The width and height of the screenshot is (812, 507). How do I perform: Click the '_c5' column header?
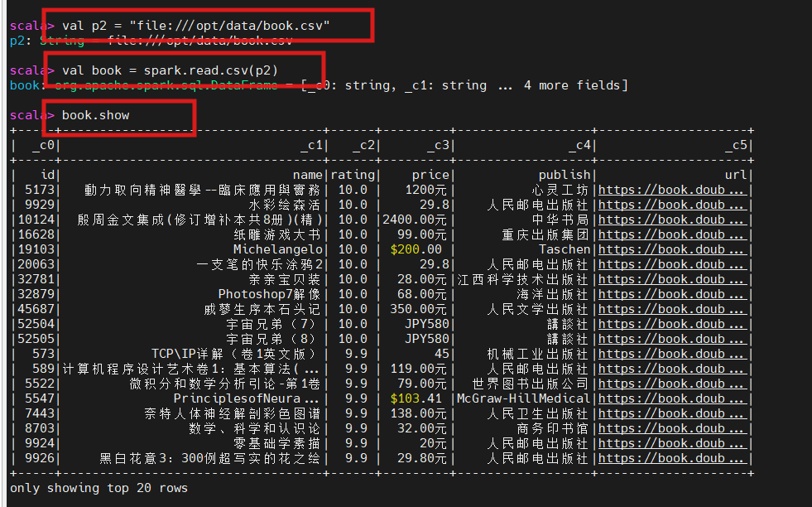pos(736,145)
